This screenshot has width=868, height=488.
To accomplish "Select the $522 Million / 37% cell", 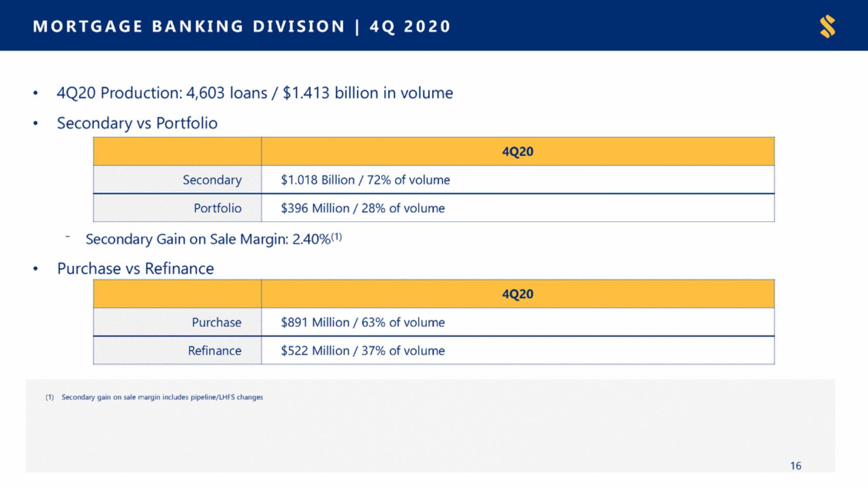I will click(518, 350).
